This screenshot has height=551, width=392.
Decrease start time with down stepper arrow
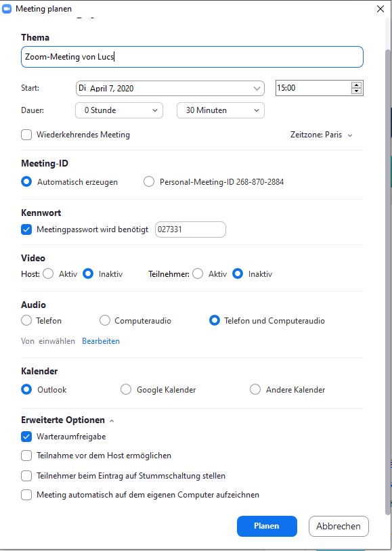point(357,91)
